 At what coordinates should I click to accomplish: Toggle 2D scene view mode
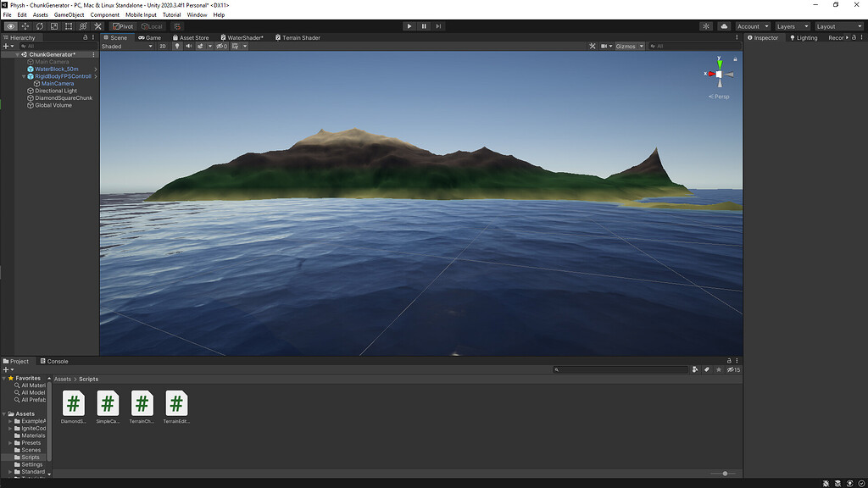pyautogui.click(x=162, y=46)
